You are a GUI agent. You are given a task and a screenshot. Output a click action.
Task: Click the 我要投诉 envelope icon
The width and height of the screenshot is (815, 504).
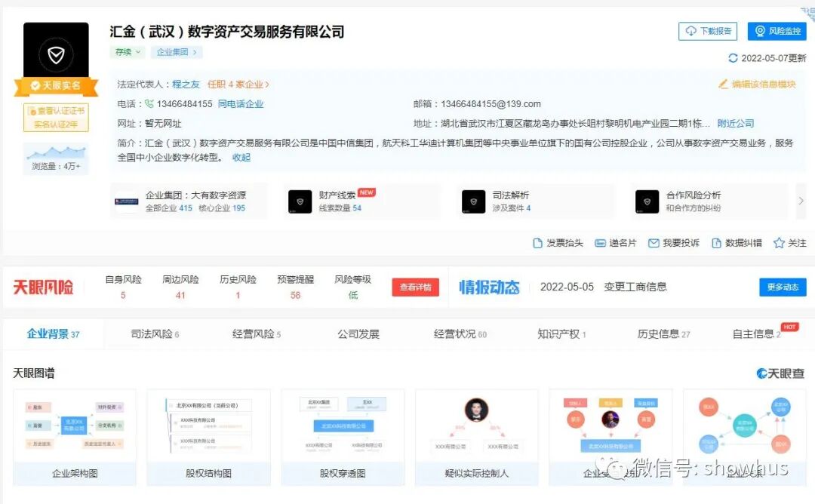coord(654,243)
